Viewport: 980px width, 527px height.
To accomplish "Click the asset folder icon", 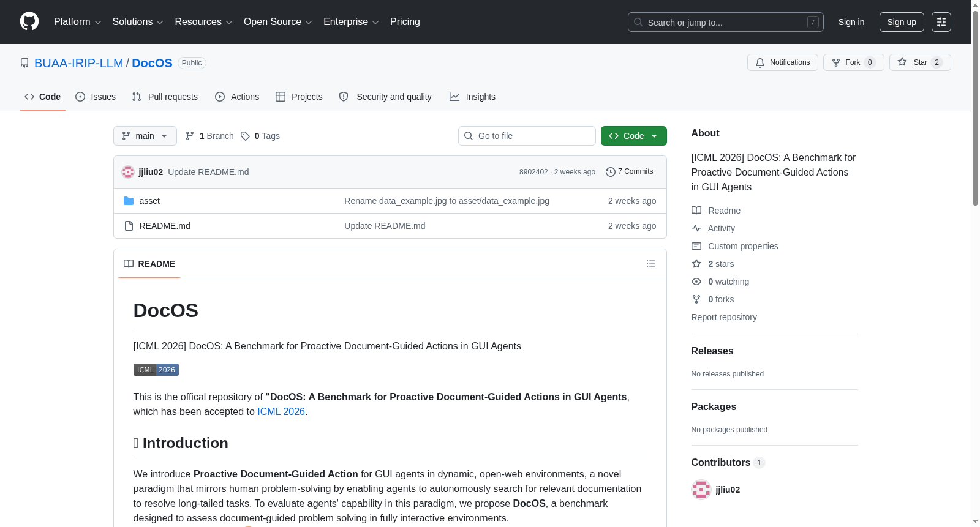I will (x=129, y=201).
